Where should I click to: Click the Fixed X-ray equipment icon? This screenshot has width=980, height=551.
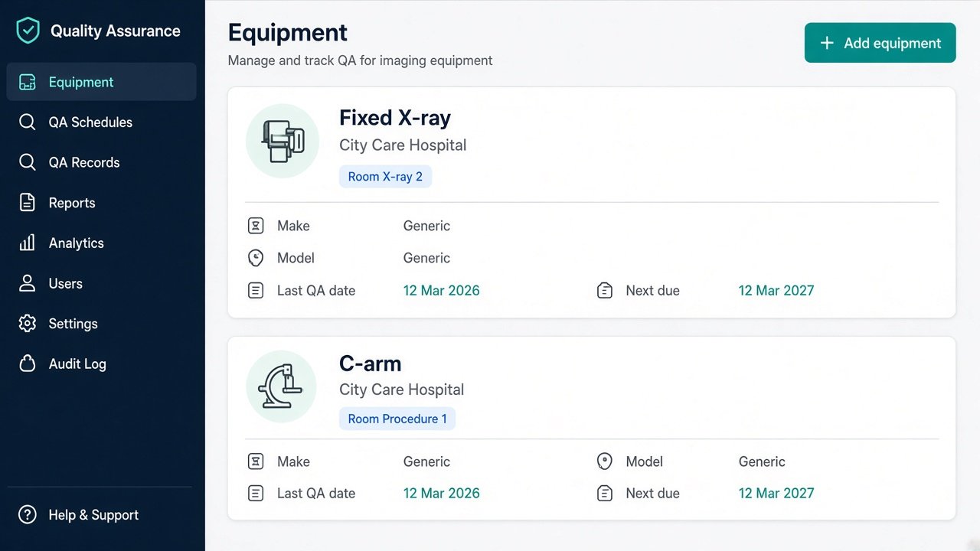coord(283,141)
